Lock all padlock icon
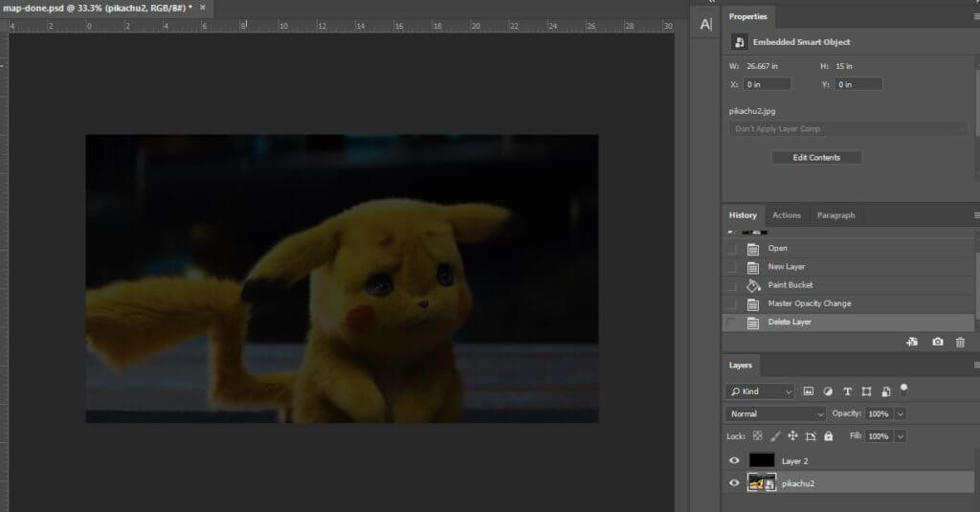This screenshot has width=980, height=512. pos(828,435)
